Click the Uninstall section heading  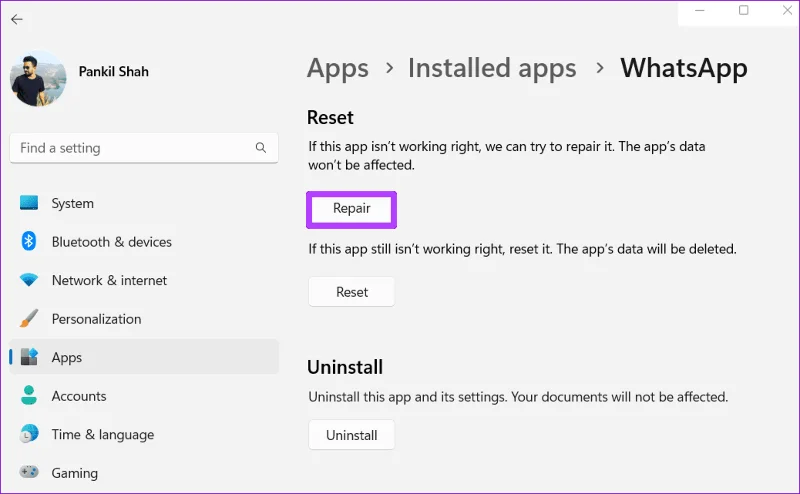[x=345, y=367]
